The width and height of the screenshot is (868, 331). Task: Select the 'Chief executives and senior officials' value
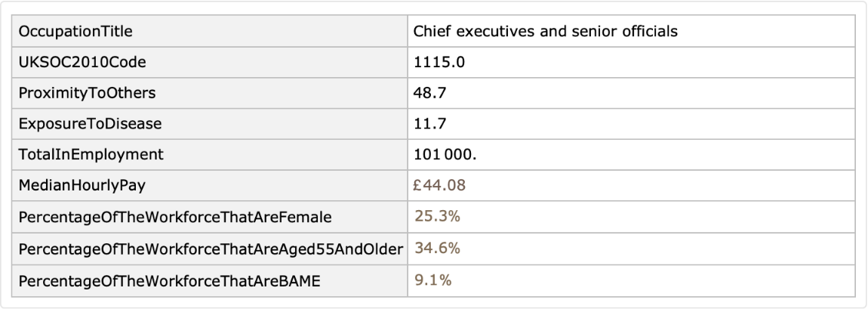point(546,34)
